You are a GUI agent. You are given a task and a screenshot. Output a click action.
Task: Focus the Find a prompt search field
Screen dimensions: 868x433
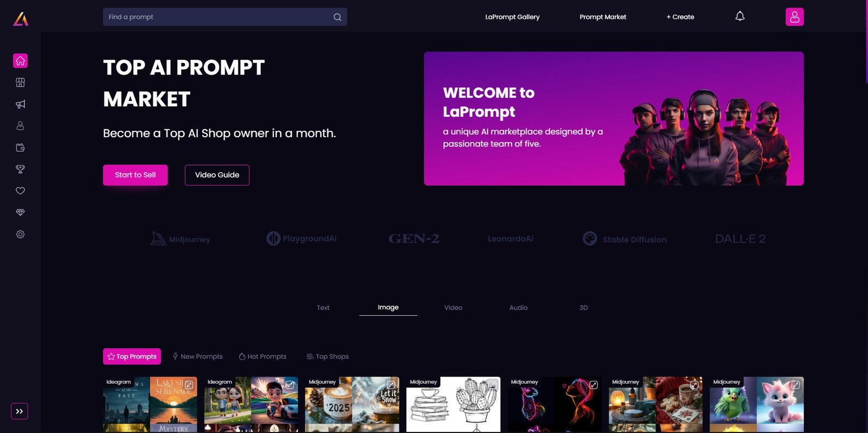pyautogui.click(x=225, y=17)
